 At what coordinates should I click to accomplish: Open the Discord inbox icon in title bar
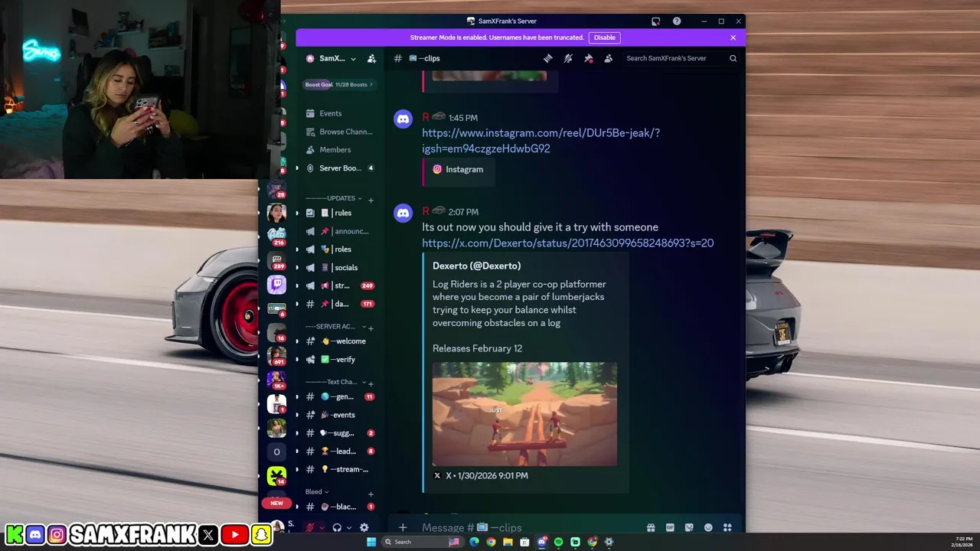(655, 21)
